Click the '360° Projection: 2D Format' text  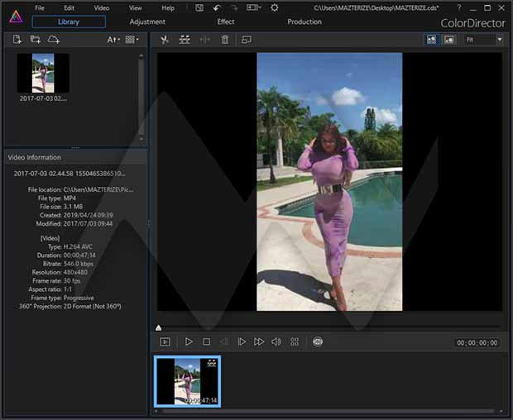click(x=70, y=307)
